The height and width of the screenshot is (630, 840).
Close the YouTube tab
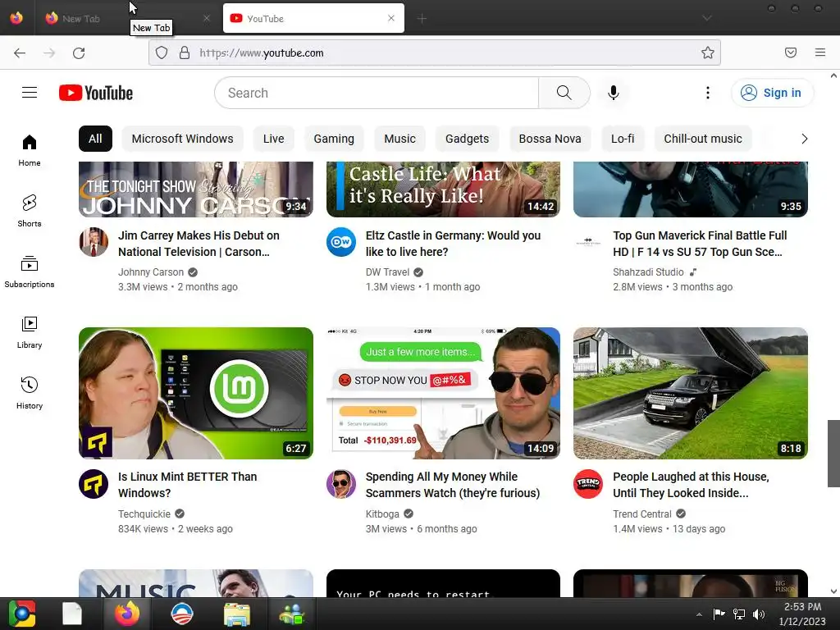click(391, 18)
